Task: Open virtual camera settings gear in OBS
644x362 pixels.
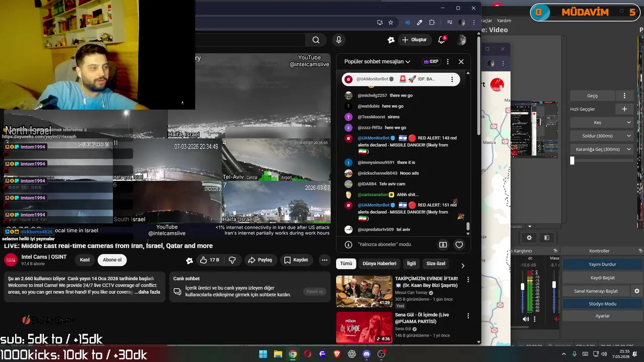Action: [637, 291]
